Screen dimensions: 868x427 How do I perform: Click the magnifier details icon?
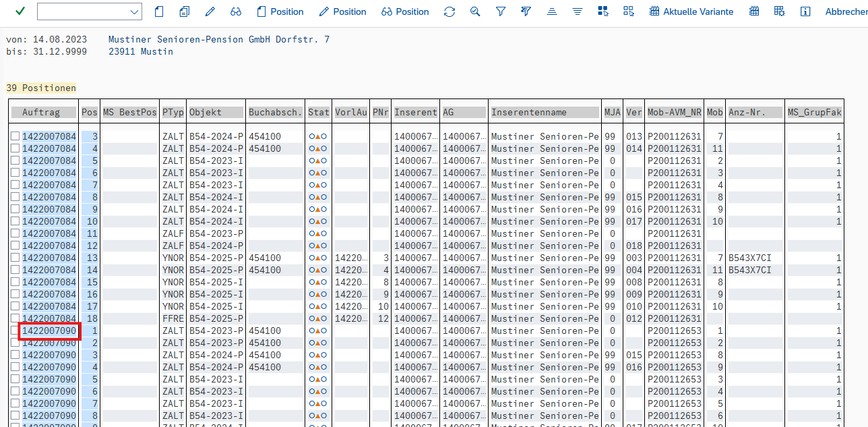pyautogui.click(x=475, y=11)
